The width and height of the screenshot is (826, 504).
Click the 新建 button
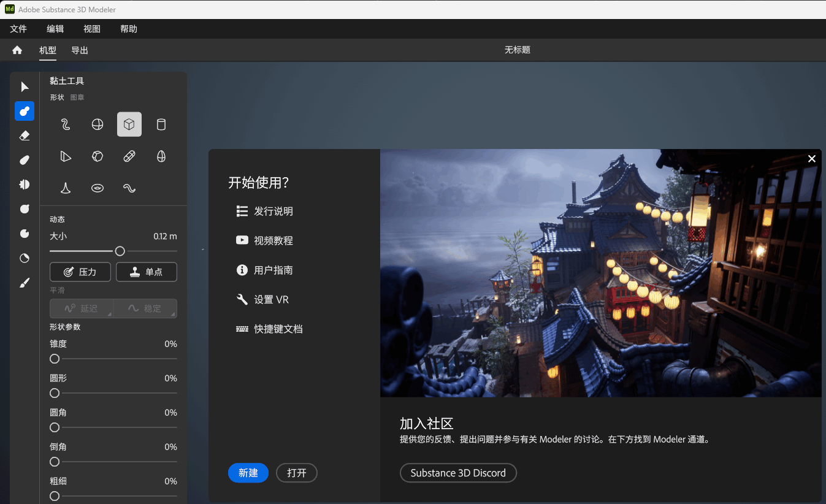click(248, 473)
